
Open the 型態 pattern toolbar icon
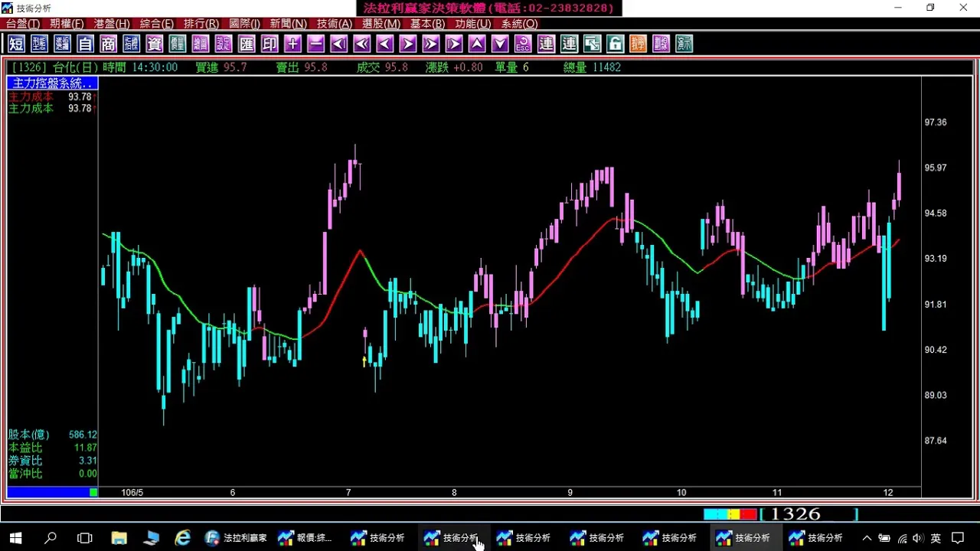39,44
